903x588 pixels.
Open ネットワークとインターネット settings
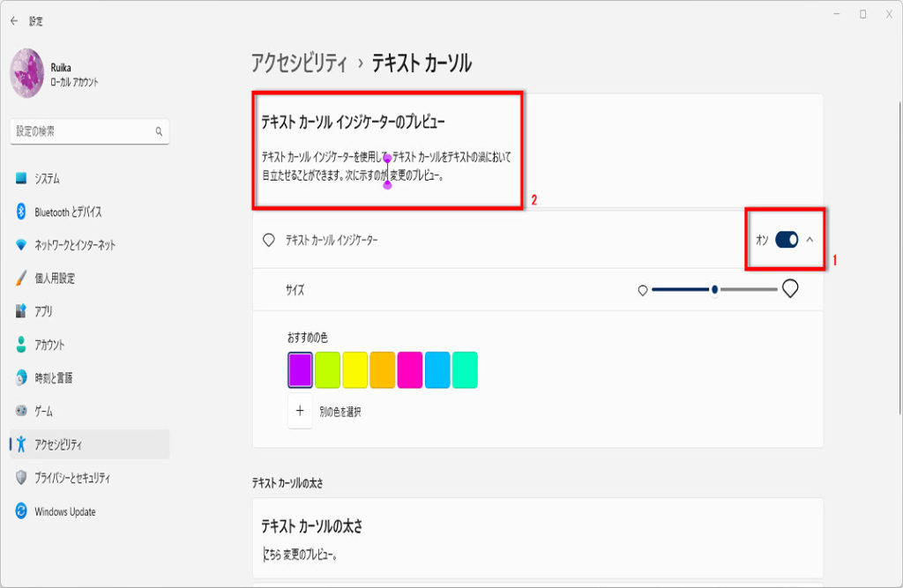point(74,245)
